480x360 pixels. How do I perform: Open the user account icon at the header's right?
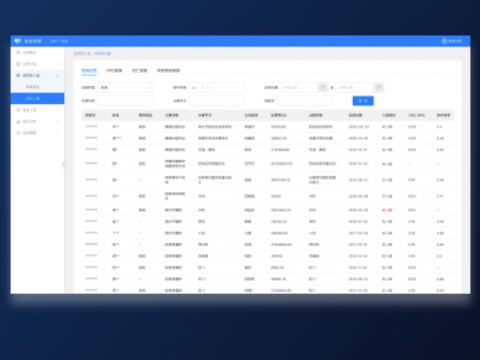[444, 41]
